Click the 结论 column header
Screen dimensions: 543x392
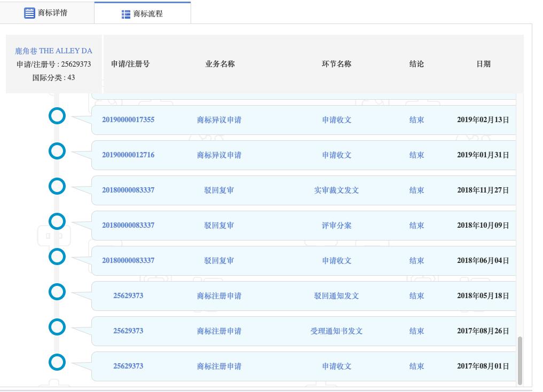(416, 63)
